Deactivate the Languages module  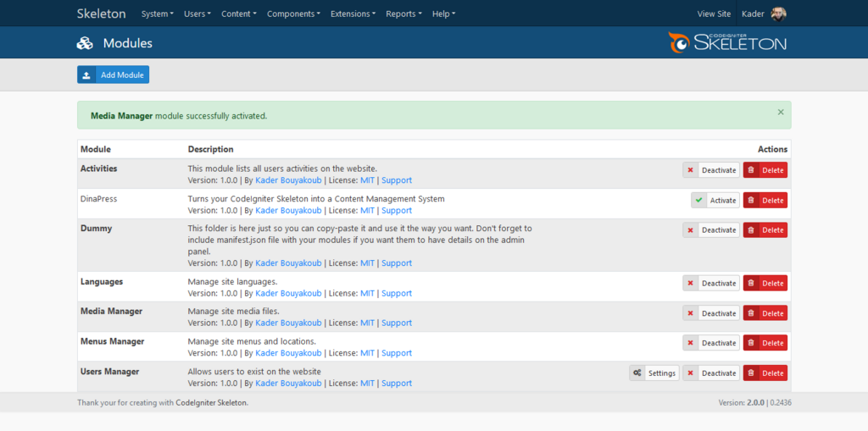tap(711, 284)
